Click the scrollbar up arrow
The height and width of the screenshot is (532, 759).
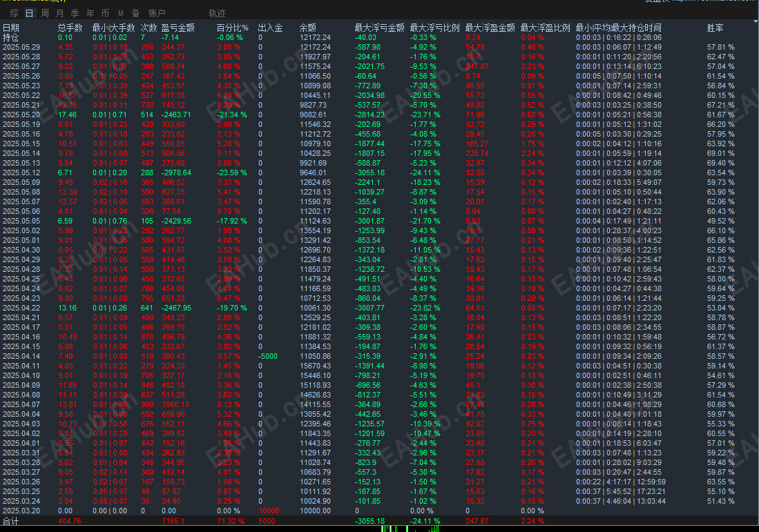(x=756, y=22)
